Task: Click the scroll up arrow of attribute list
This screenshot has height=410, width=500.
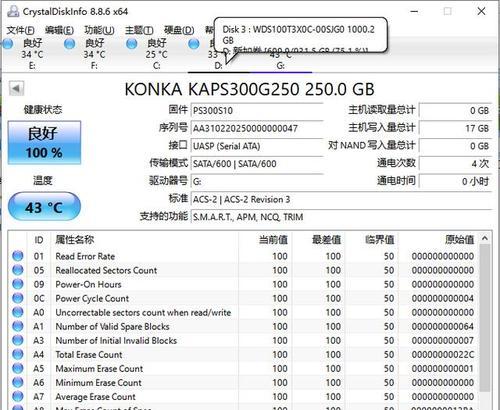Action: pos(485,238)
